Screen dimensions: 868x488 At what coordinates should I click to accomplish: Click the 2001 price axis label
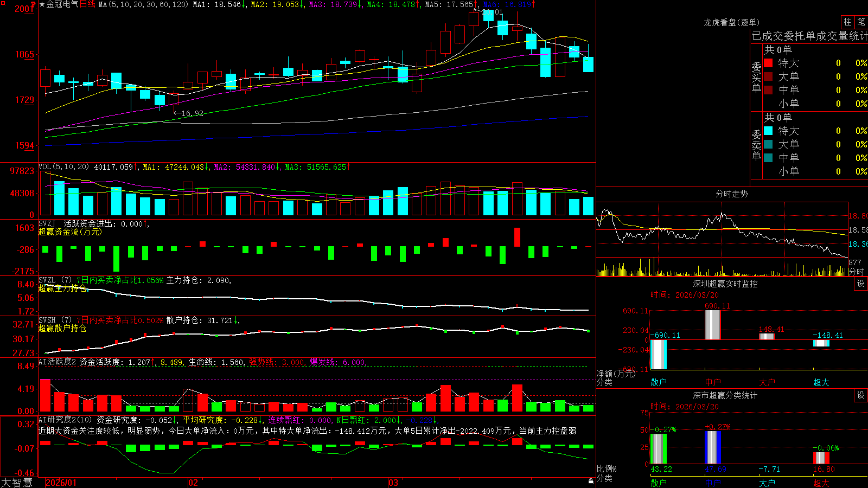coord(25,9)
